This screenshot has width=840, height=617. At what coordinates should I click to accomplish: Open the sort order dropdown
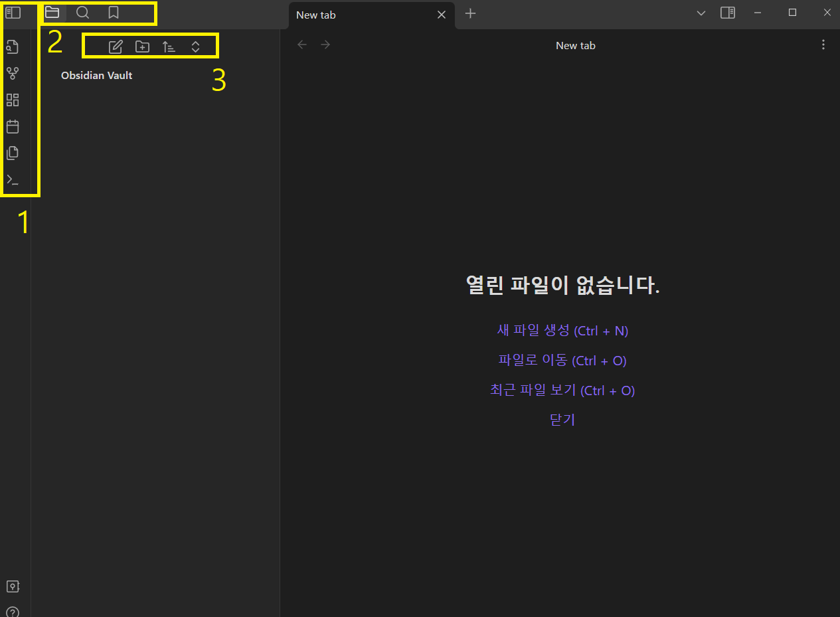169,47
